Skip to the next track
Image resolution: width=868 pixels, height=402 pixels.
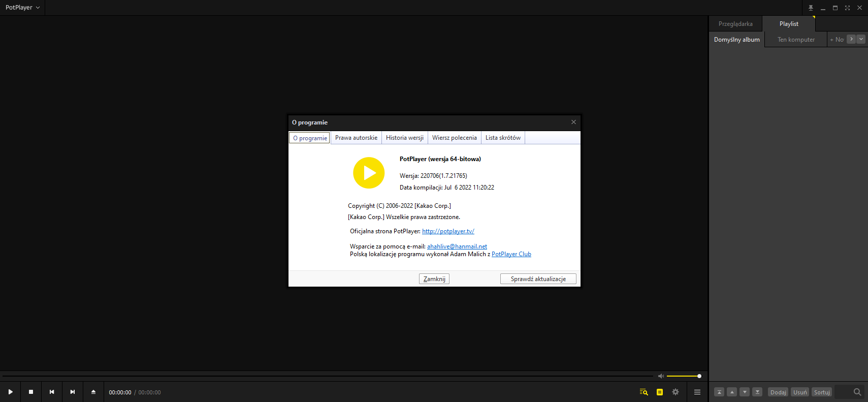click(x=73, y=392)
